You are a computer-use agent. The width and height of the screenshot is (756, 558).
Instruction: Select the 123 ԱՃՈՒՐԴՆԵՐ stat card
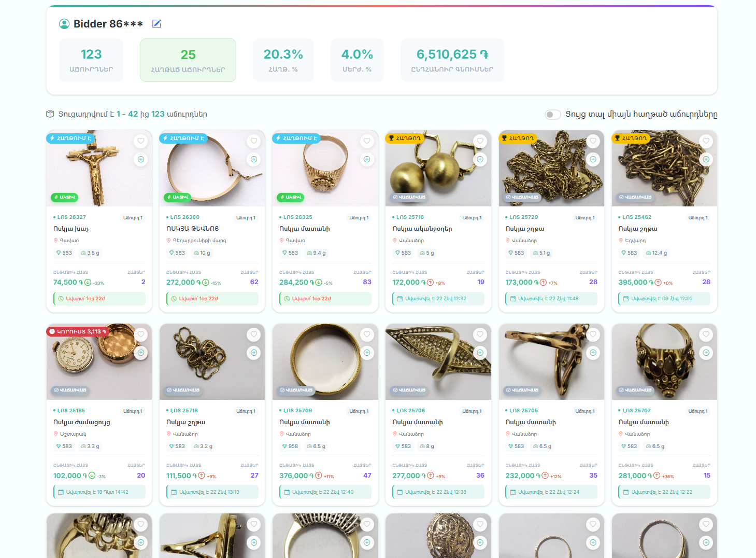(91, 60)
